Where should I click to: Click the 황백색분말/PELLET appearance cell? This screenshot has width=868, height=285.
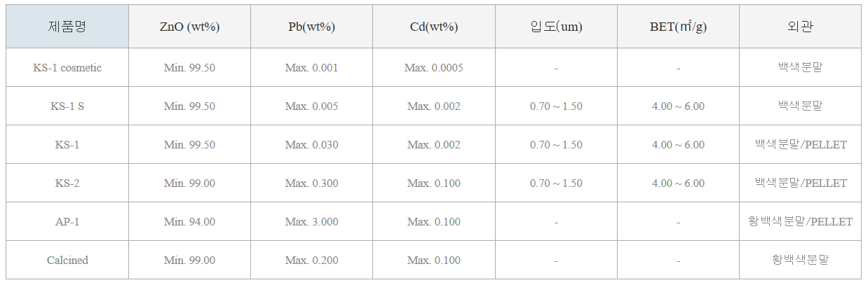click(800, 222)
